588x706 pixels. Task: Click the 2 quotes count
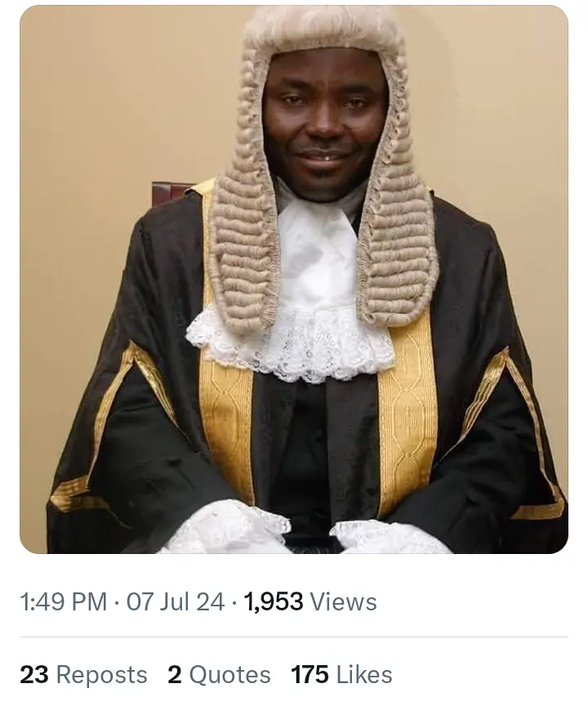pyautogui.click(x=175, y=674)
